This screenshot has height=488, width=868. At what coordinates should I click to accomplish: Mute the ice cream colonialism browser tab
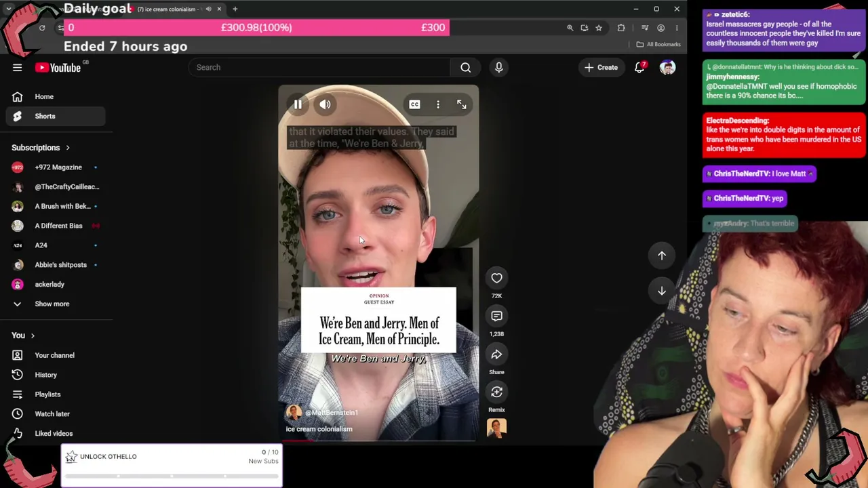coord(208,9)
